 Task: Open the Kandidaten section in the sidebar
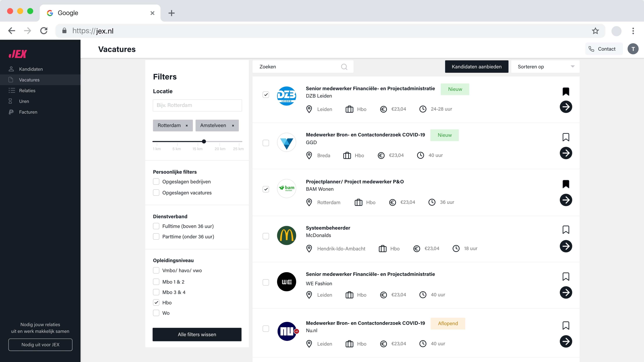[31, 69]
